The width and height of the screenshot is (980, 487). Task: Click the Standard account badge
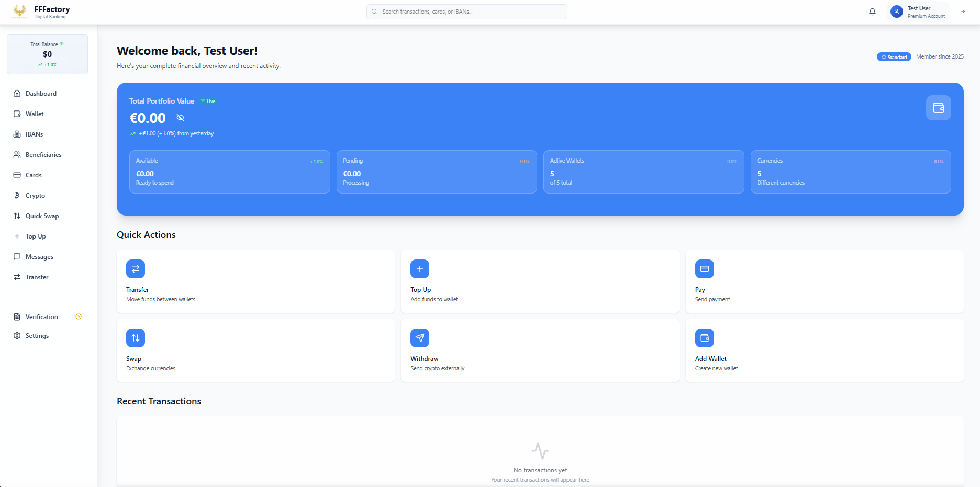tap(894, 57)
